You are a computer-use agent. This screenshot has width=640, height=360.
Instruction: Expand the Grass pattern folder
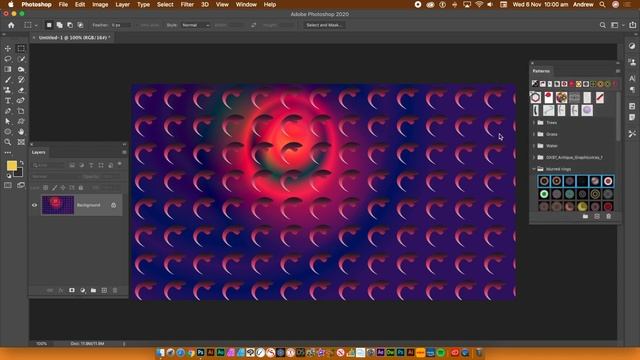(534, 134)
